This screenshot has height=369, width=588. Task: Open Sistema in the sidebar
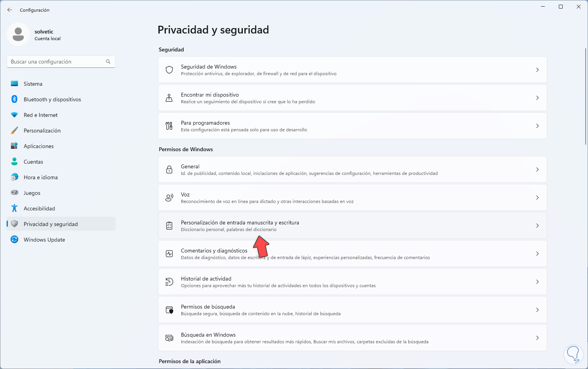click(x=33, y=84)
